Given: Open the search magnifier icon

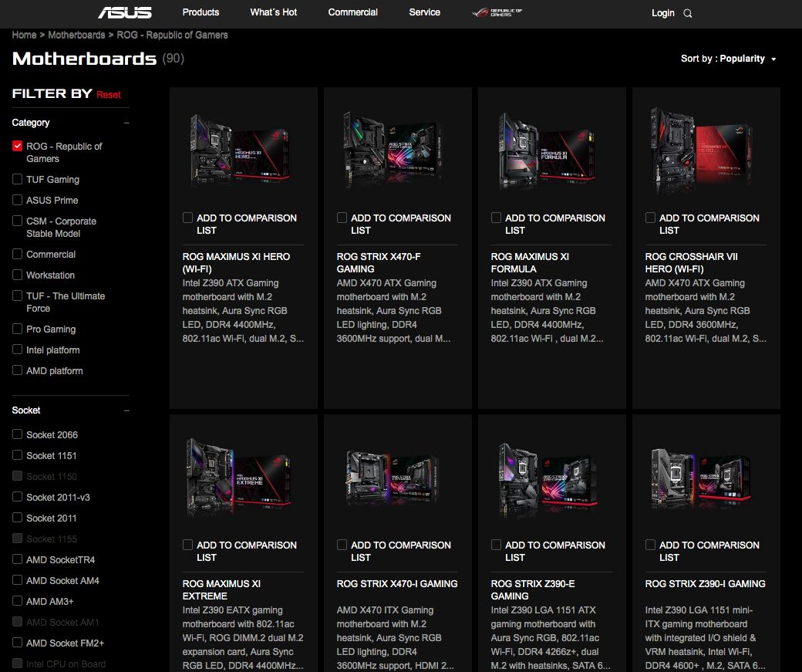Looking at the screenshot, I should 688,13.
